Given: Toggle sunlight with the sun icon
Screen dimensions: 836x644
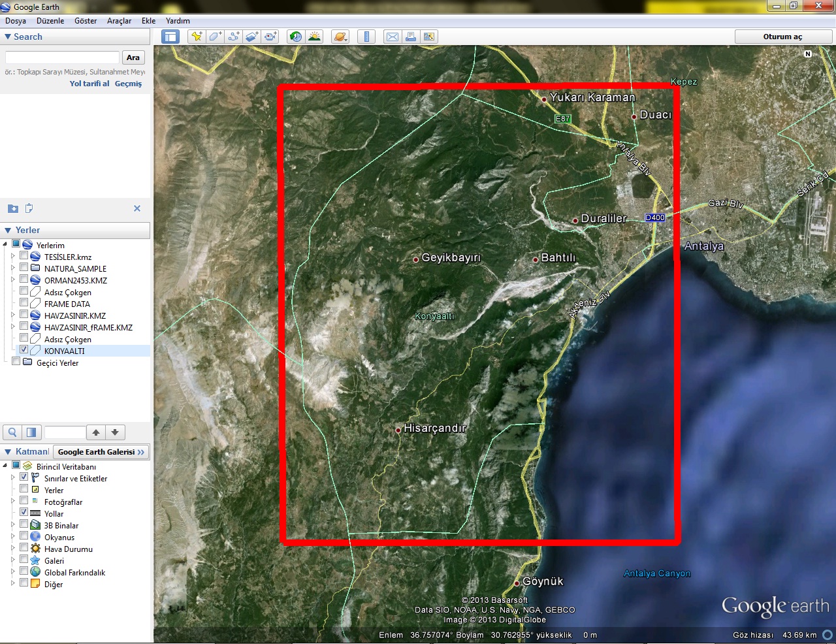Looking at the screenshot, I should pos(314,37).
